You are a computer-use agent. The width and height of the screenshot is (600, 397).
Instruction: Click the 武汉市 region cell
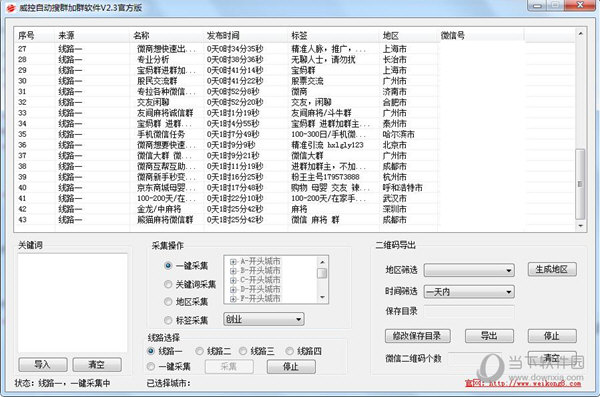tap(395, 198)
